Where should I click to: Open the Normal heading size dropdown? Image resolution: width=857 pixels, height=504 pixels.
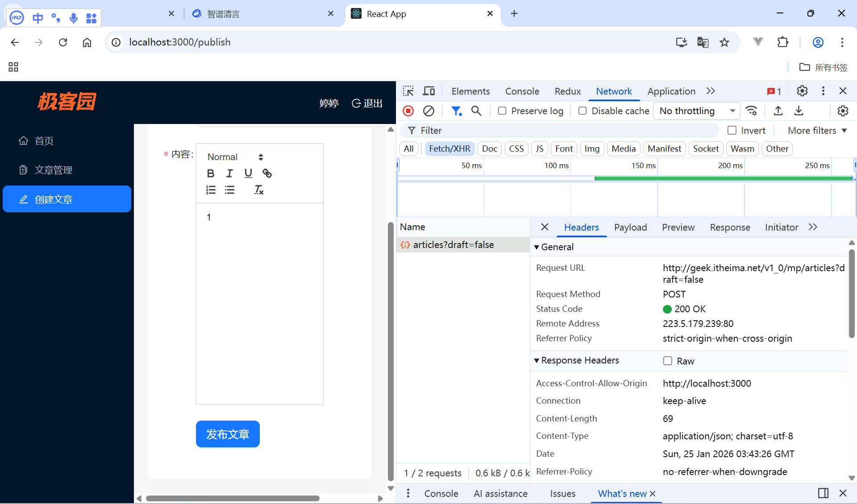pyautogui.click(x=235, y=157)
